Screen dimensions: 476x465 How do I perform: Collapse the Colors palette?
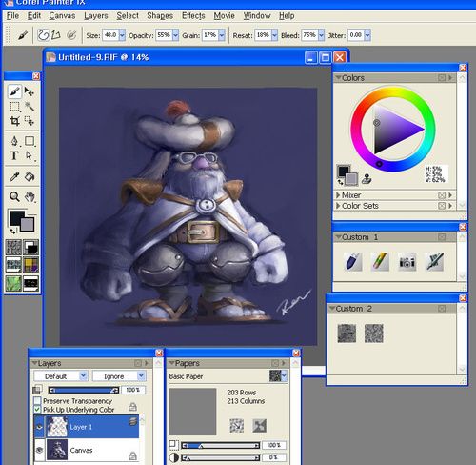click(338, 77)
